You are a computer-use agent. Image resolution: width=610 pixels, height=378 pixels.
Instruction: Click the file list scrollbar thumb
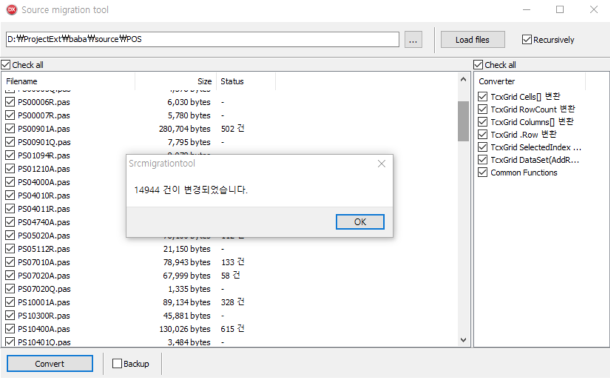click(463, 121)
